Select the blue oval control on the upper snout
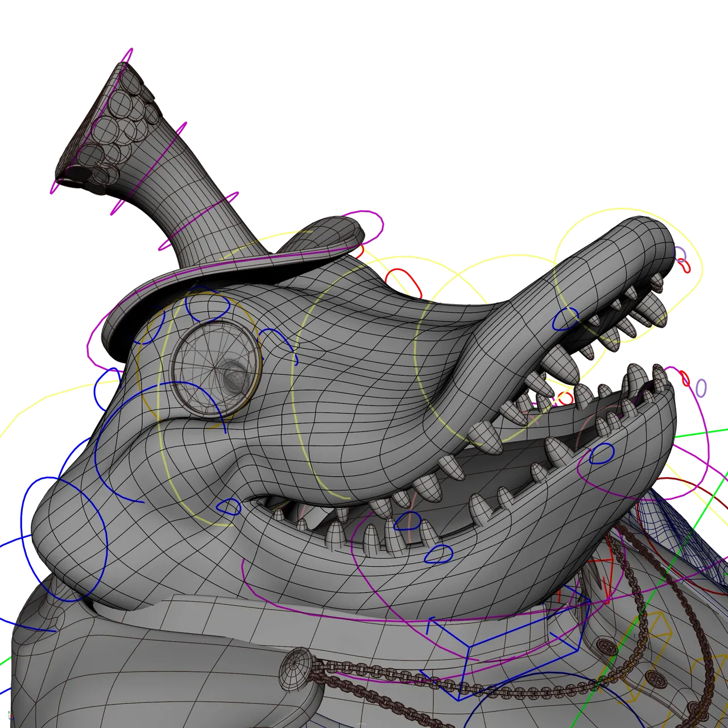 click(565, 319)
